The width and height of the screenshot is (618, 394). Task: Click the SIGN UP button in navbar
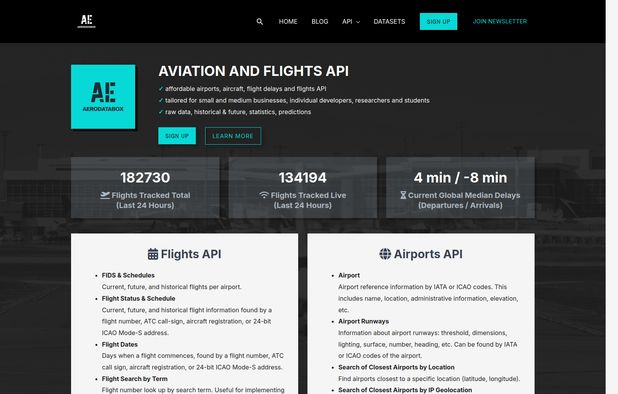click(438, 22)
